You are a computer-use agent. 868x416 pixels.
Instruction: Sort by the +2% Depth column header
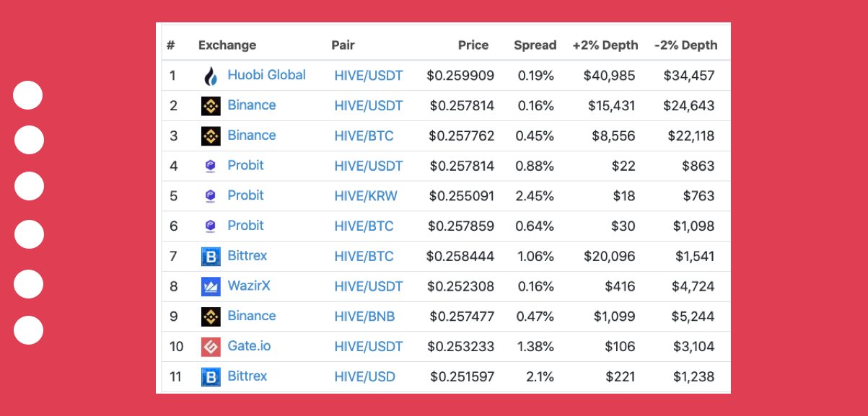coord(605,45)
